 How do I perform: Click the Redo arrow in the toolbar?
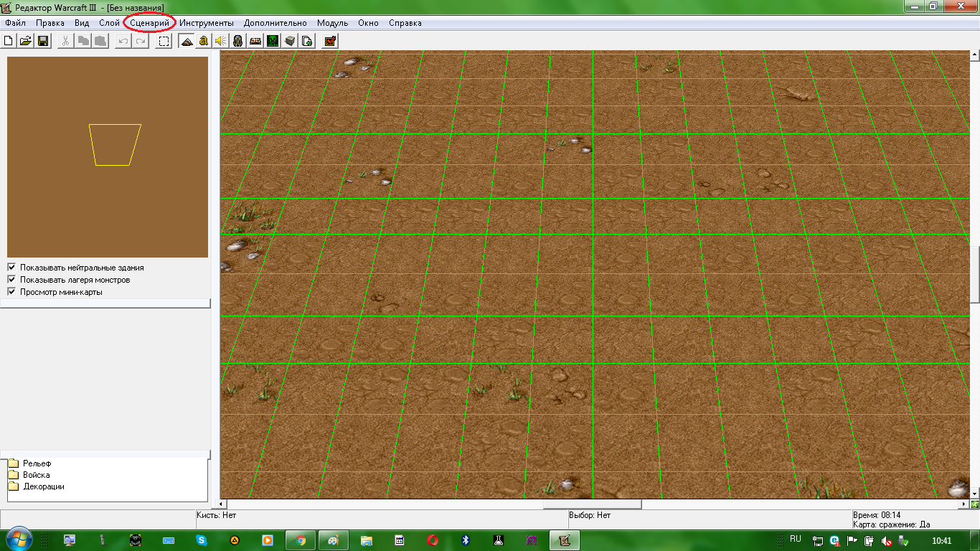tap(141, 41)
